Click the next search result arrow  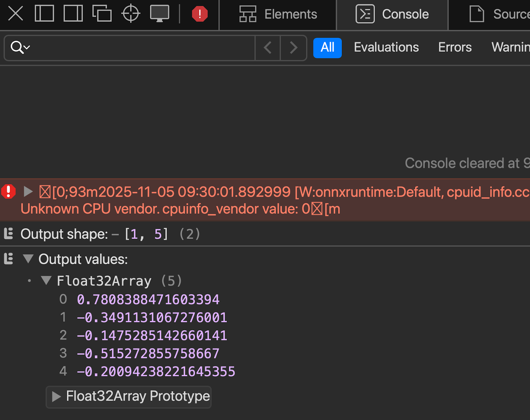(293, 48)
